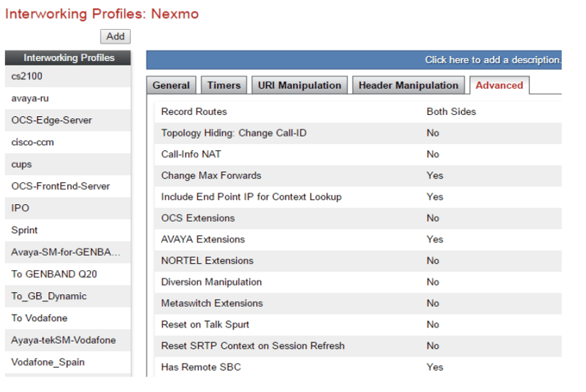
Task: Click the Call-Info NAT label
Action: (191, 155)
